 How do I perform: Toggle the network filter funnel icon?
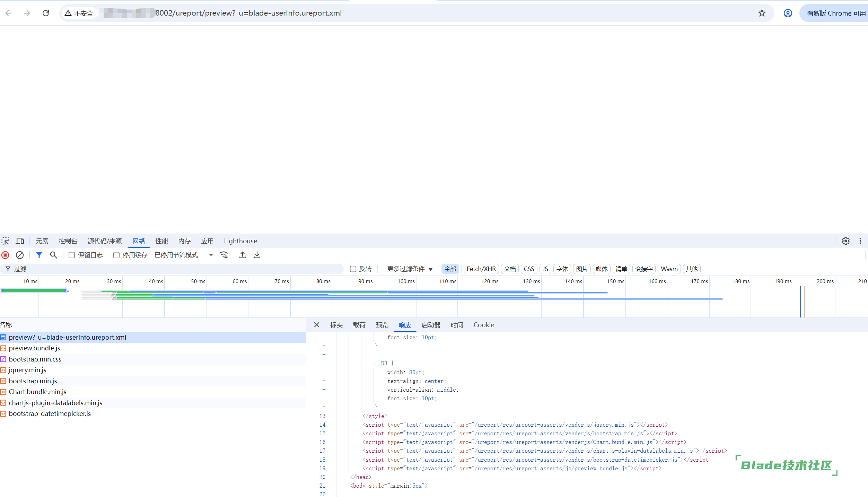tap(39, 255)
